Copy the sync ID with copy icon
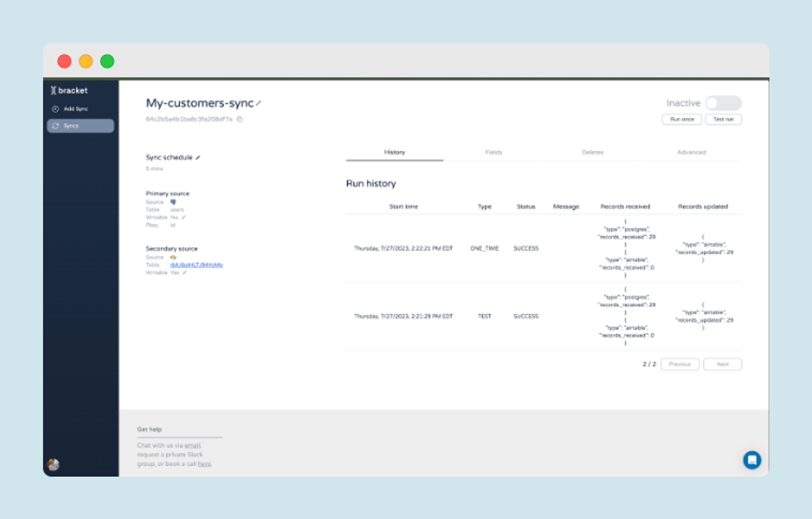This screenshot has width=812, height=519. pos(240,119)
